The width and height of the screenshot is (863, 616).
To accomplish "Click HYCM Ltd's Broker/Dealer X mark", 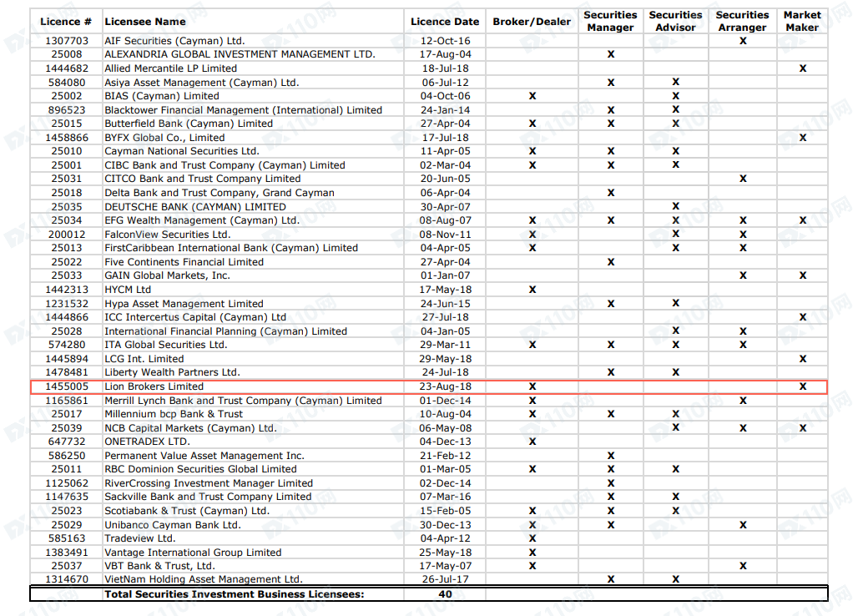I will point(532,290).
